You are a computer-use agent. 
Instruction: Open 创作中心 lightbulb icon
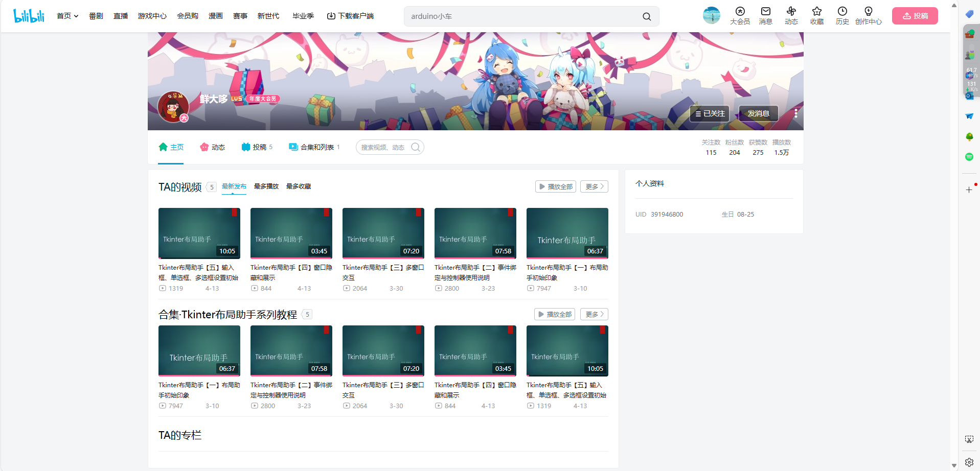(868, 16)
